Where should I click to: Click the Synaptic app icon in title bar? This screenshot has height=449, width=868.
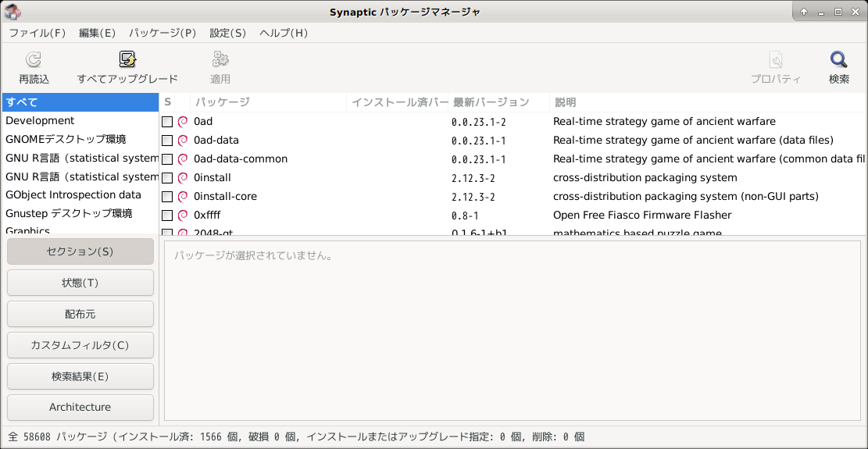tap(13, 11)
